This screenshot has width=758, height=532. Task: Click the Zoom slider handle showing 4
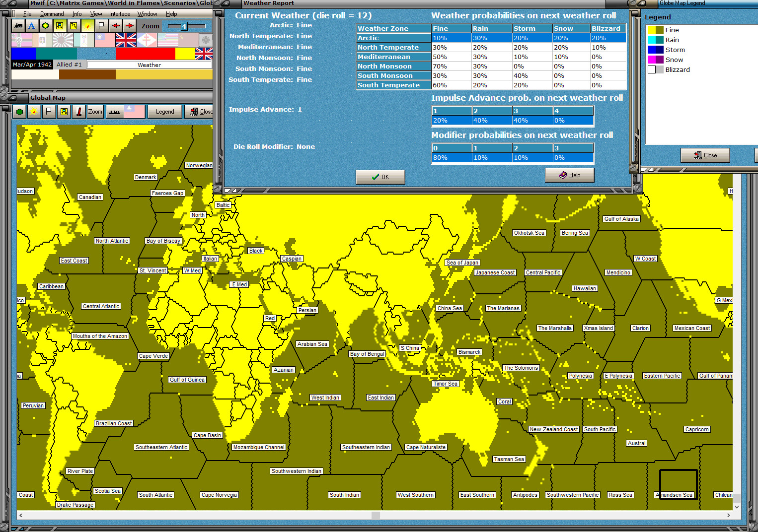(x=184, y=26)
